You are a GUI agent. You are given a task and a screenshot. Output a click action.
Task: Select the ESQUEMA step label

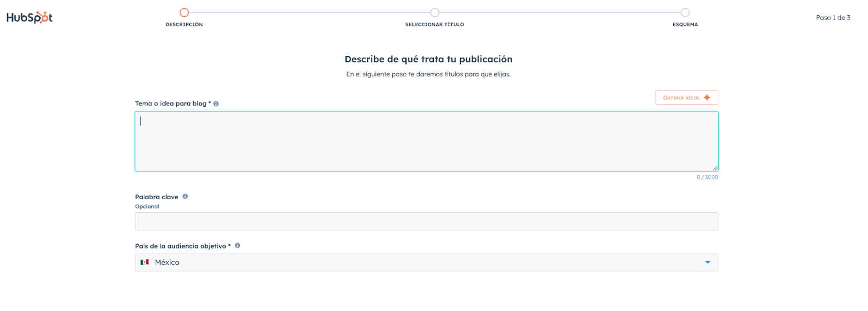685,24
